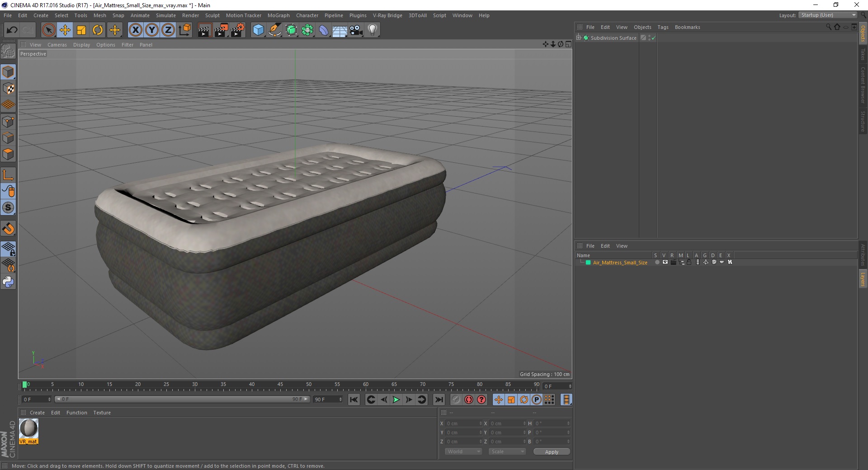
Task: Toggle Enable Snap magnet icon
Action: [x=8, y=229]
